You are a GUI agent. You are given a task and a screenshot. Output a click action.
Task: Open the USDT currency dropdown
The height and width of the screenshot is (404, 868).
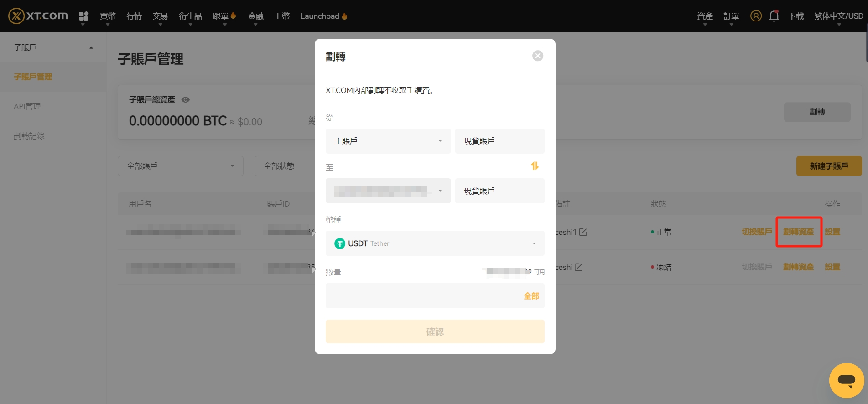coord(435,243)
